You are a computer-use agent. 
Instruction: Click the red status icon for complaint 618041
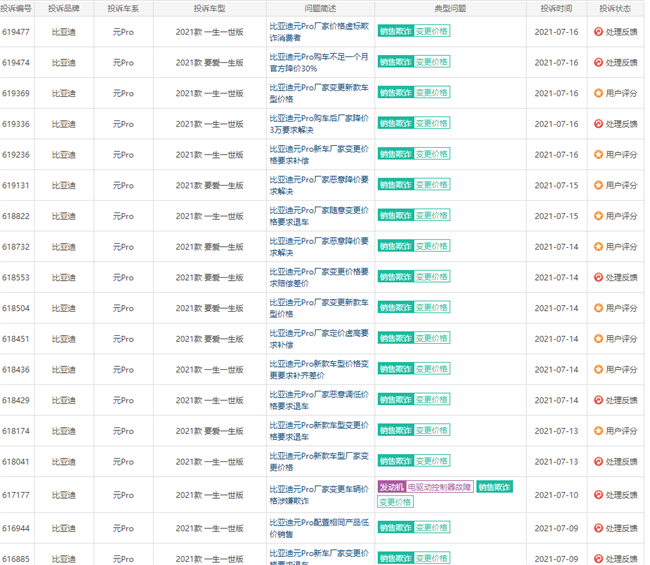tap(598, 461)
